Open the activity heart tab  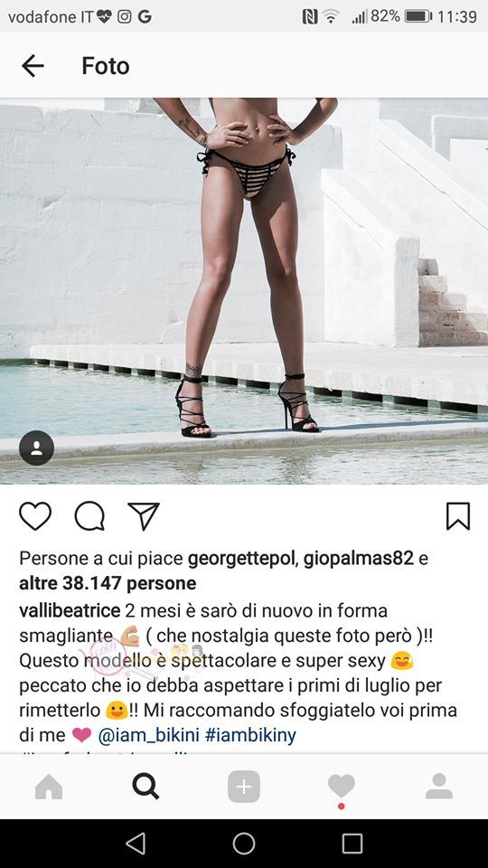point(342,787)
